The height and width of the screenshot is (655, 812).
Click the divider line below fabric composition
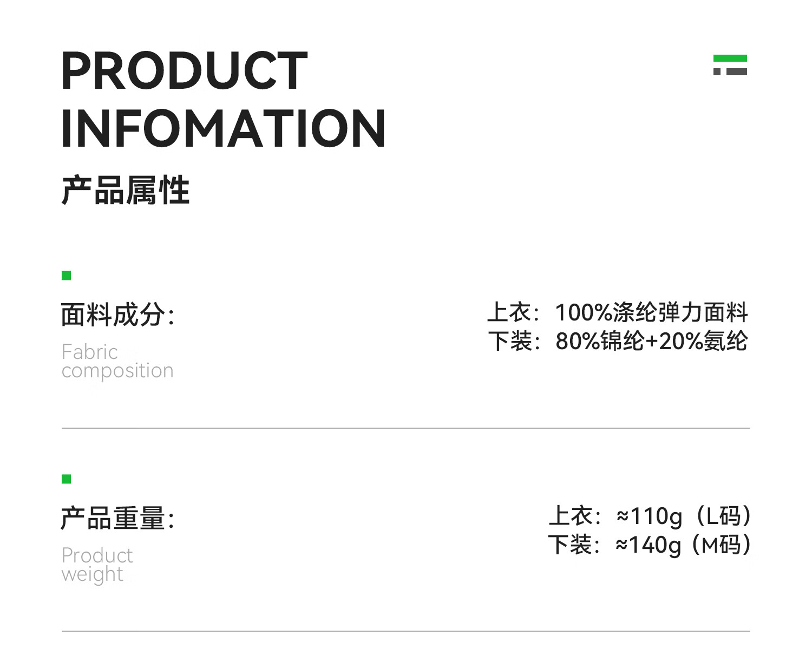pos(406,428)
